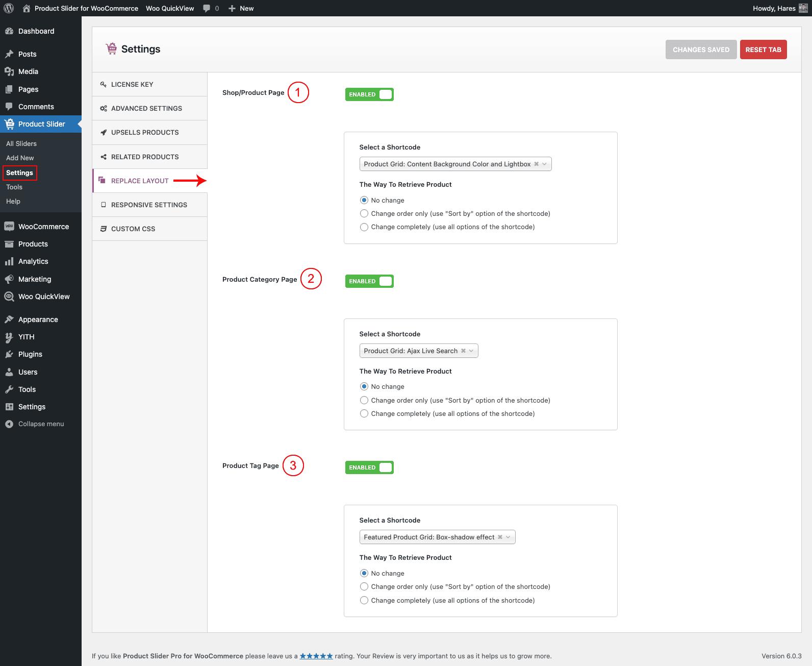Viewport: 812px width, 666px height.
Task: Click the five-star rating link
Action: coord(316,656)
